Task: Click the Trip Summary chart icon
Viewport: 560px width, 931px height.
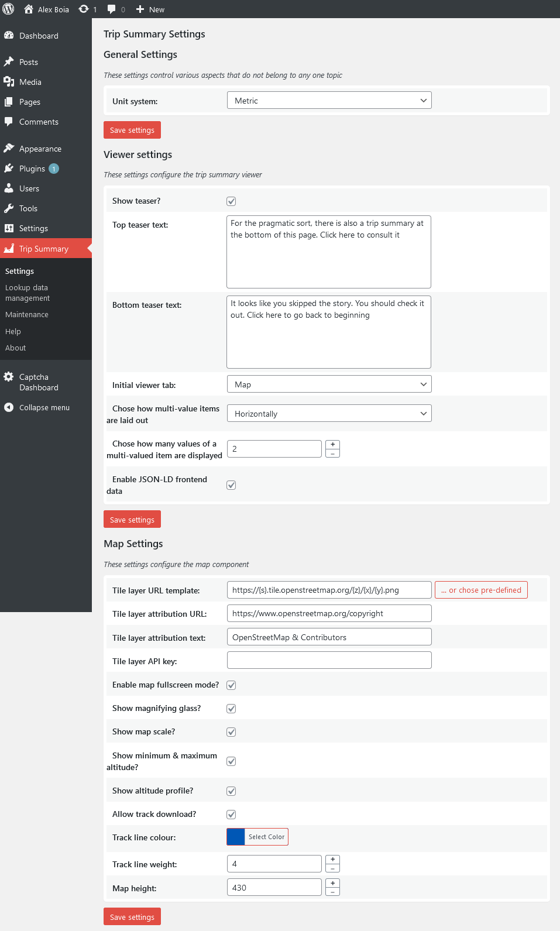Action: pyautogui.click(x=9, y=248)
